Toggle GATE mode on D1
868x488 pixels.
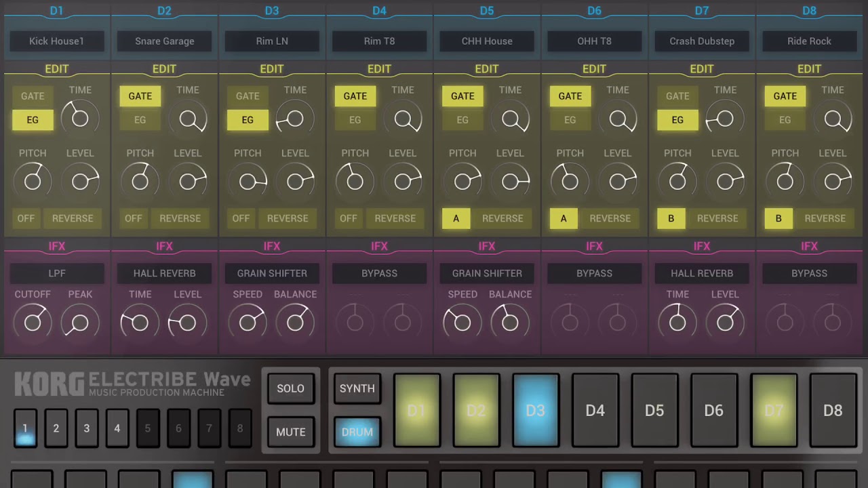point(33,96)
